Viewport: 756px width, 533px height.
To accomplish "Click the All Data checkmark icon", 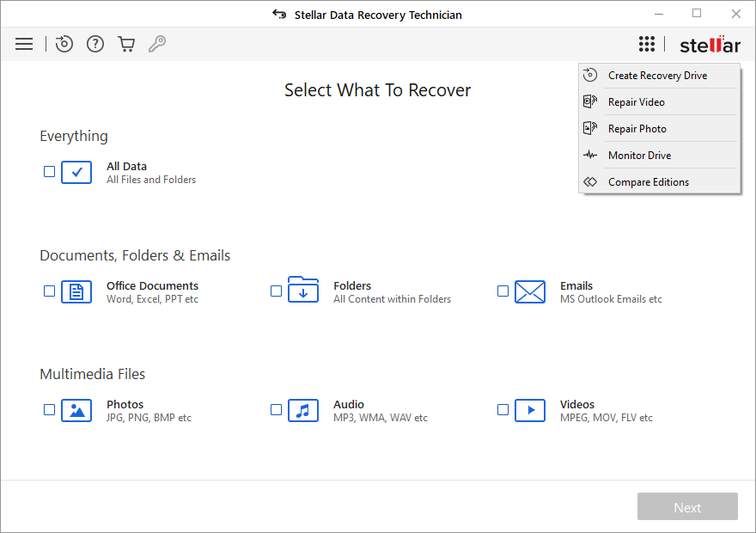I will tap(76, 172).
